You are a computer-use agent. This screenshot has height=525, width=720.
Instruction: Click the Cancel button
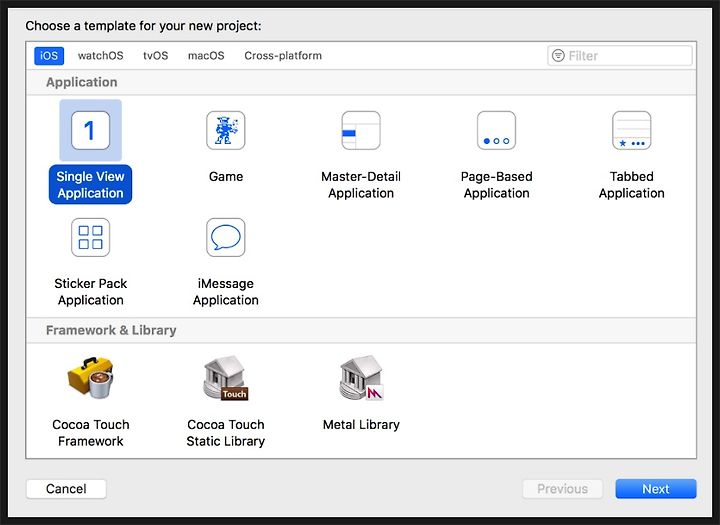click(x=66, y=489)
